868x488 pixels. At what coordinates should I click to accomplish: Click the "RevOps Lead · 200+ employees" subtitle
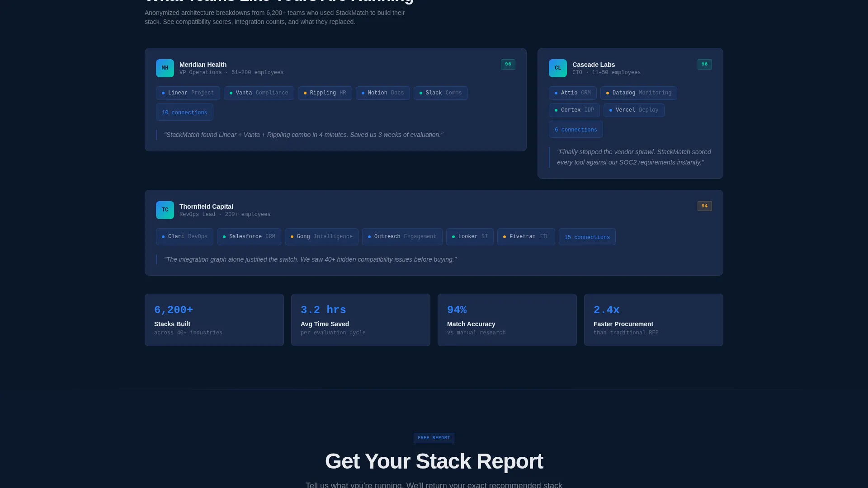click(225, 215)
